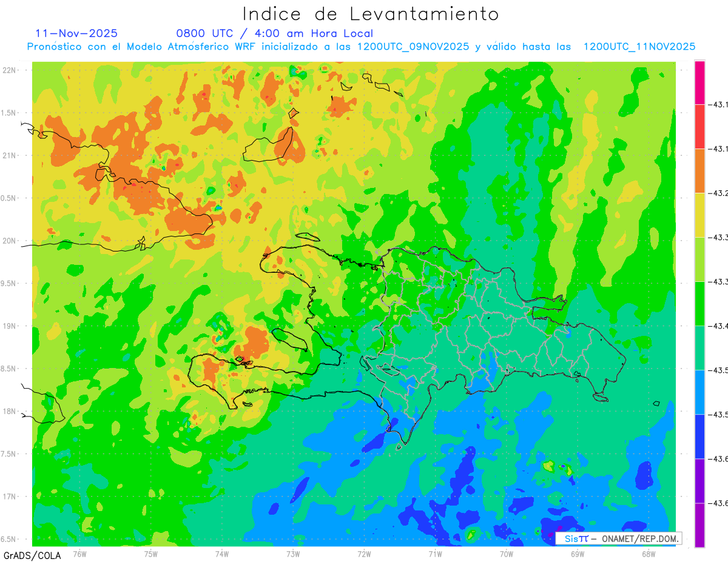Click the '74W' longitude label
This screenshot has height=562, width=728.
coord(222,554)
